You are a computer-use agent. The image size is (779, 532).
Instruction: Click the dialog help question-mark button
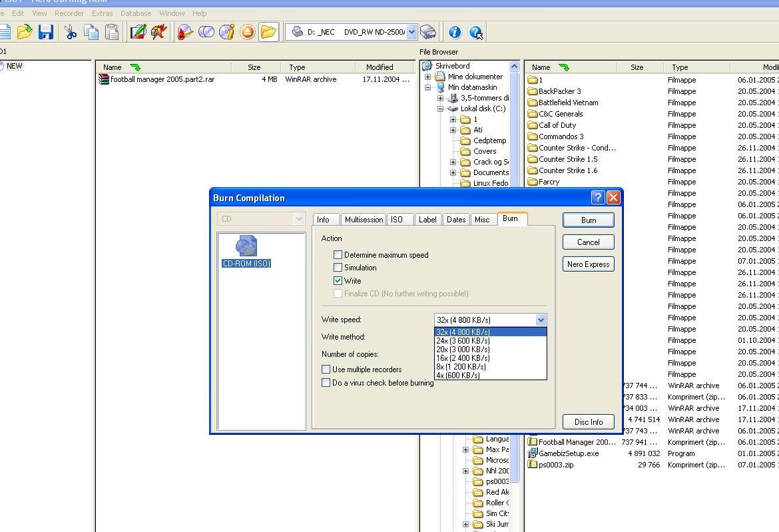point(598,198)
